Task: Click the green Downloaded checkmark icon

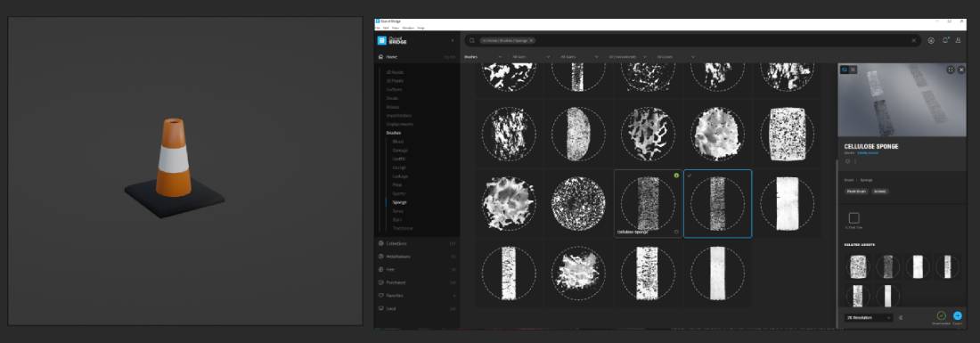Action: pos(942,315)
